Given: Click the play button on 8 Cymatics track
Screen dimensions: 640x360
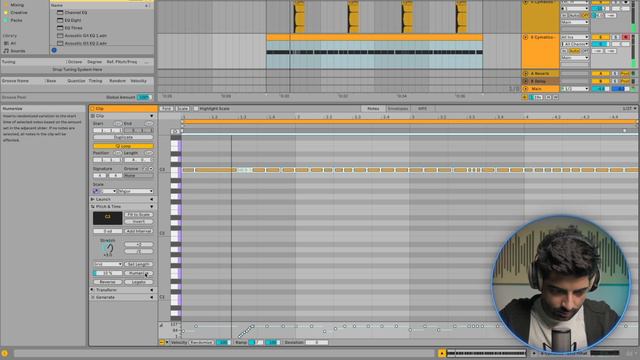Looking at the screenshot, I should [526, 37].
